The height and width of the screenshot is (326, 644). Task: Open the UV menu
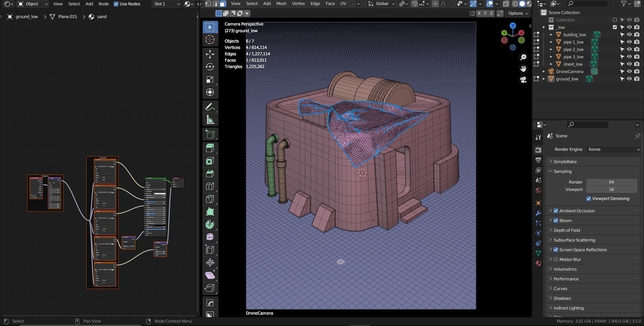pos(343,4)
